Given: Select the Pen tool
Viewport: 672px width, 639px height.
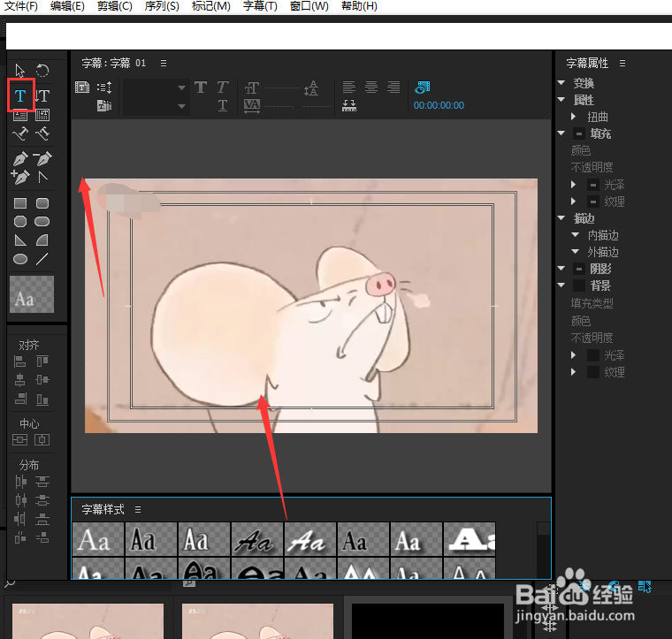Looking at the screenshot, I should 20,158.
